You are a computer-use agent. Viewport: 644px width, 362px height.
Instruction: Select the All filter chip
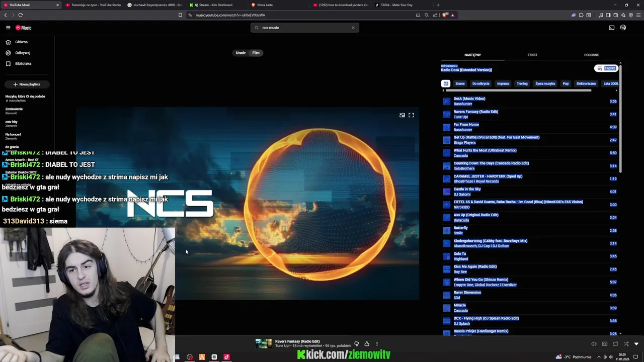(445, 83)
